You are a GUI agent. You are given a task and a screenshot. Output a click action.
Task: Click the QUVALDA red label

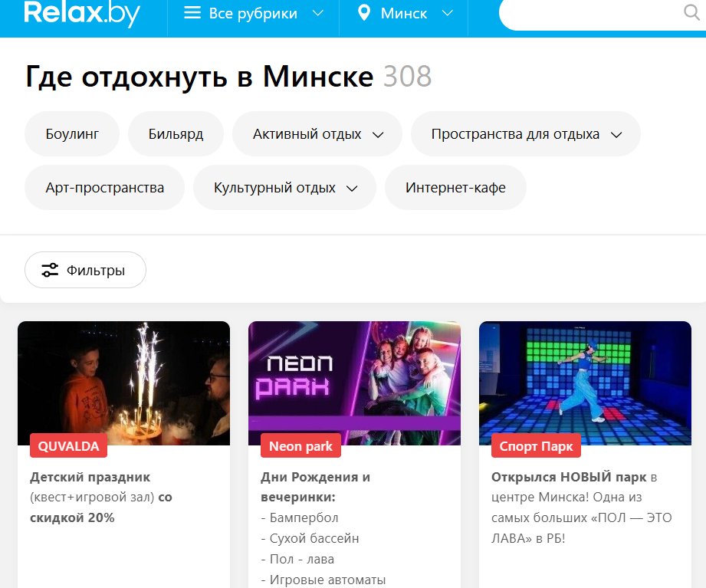(x=68, y=445)
